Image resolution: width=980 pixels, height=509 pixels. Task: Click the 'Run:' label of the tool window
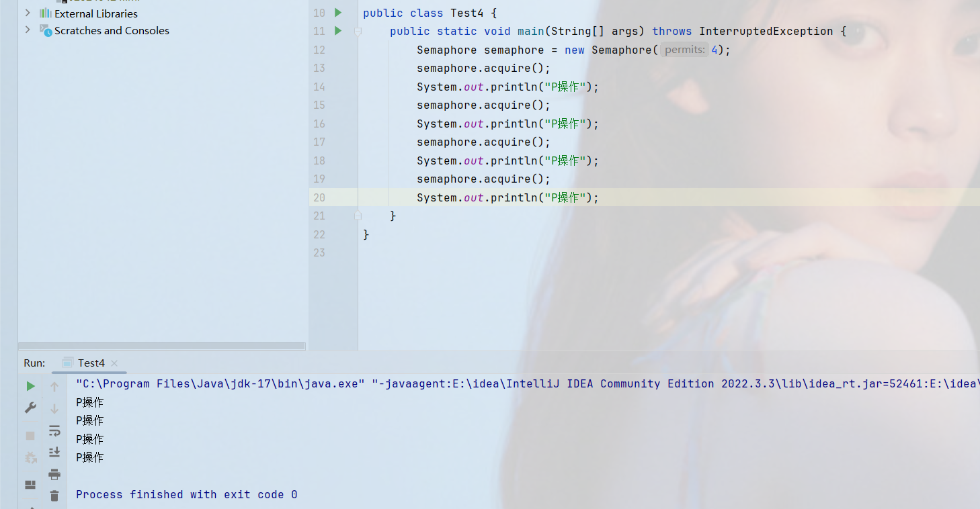(34, 363)
